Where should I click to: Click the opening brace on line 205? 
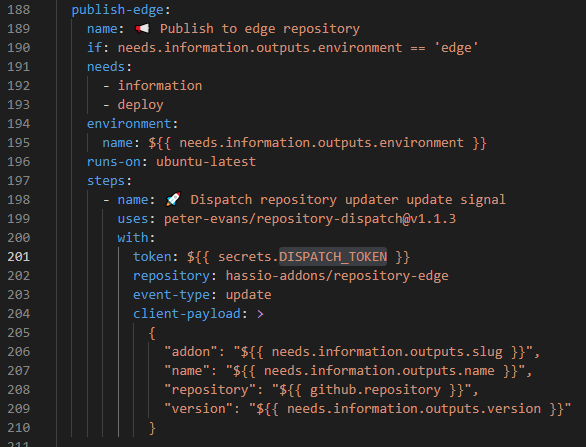tap(152, 333)
